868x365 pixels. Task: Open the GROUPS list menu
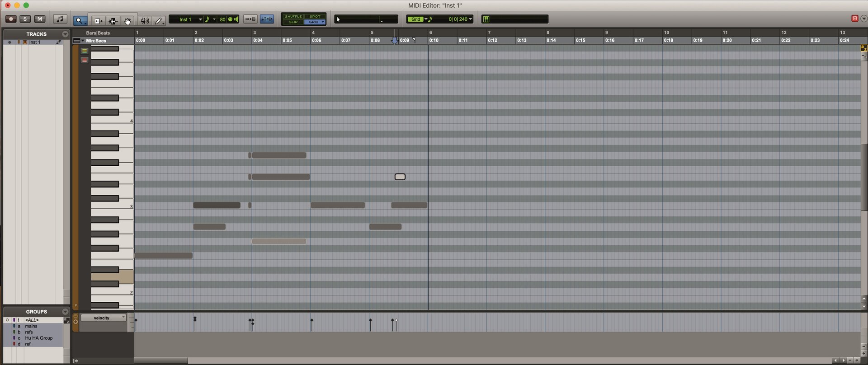pyautogui.click(x=65, y=312)
